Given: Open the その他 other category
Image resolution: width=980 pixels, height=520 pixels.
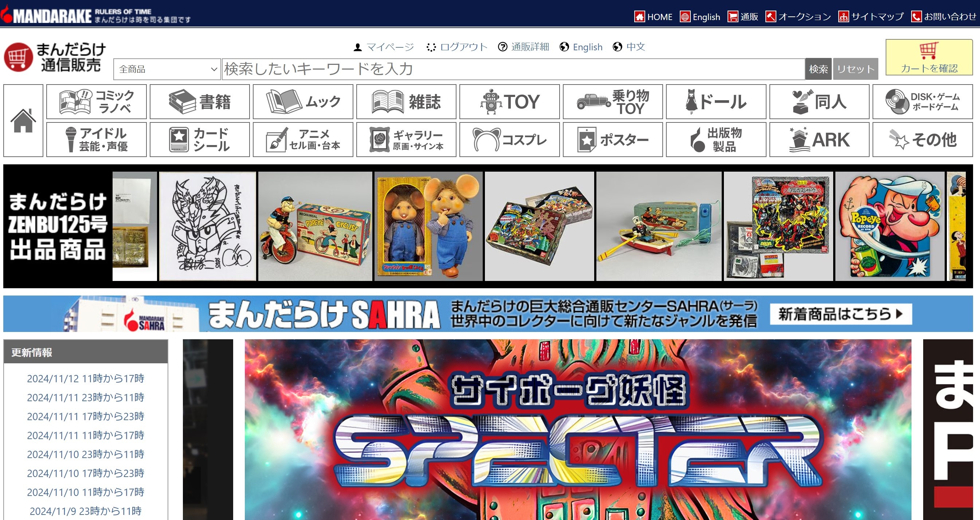Looking at the screenshot, I should (x=922, y=140).
